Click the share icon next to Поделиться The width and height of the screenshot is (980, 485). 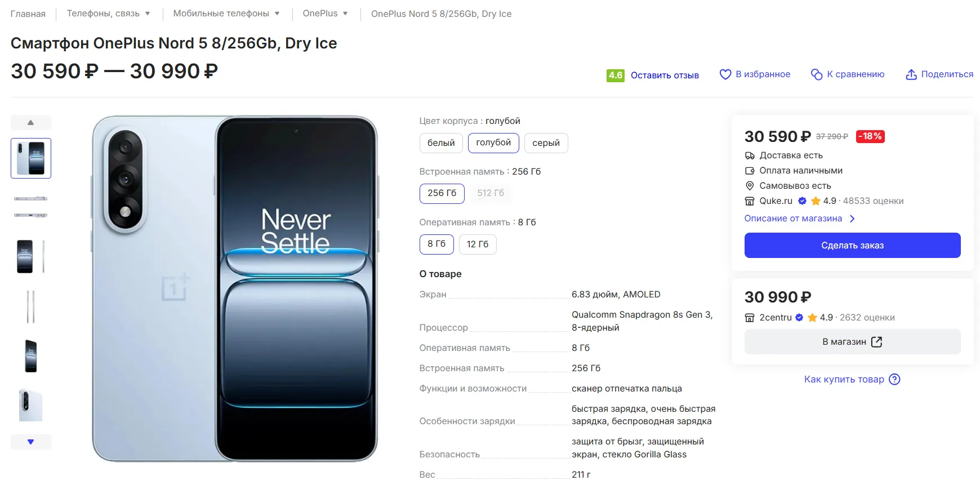[x=911, y=74]
